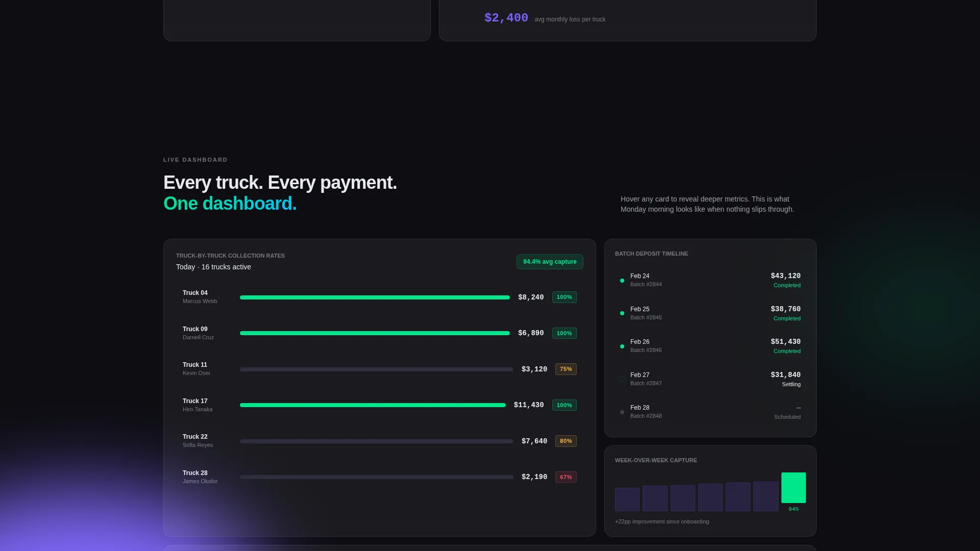Click Truck 04 collection progress bar

(x=375, y=297)
